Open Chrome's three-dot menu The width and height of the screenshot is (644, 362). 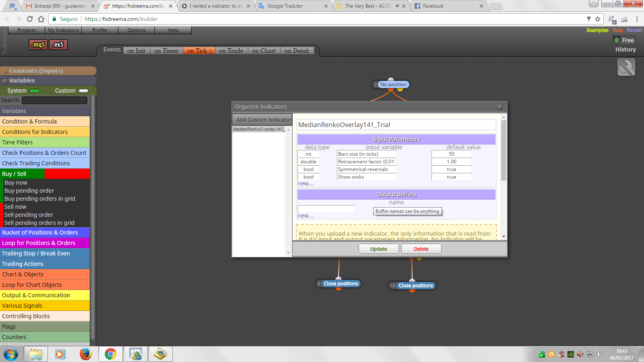pyautogui.click(x=637, y=19)
